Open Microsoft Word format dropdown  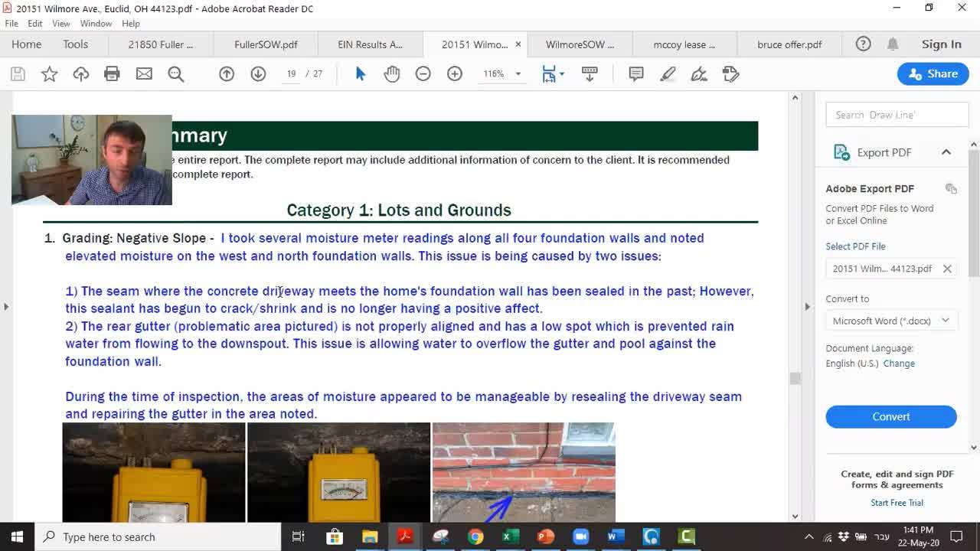tap(890, 321)
